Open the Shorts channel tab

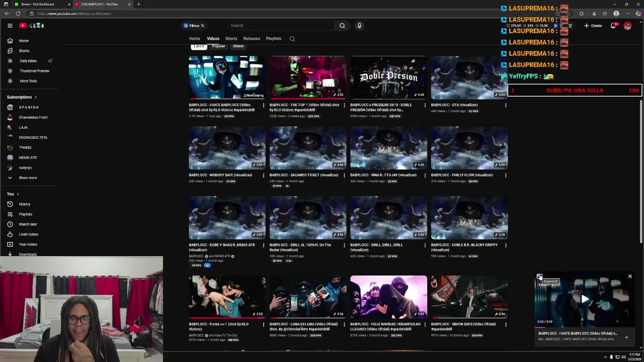point(231,39)
